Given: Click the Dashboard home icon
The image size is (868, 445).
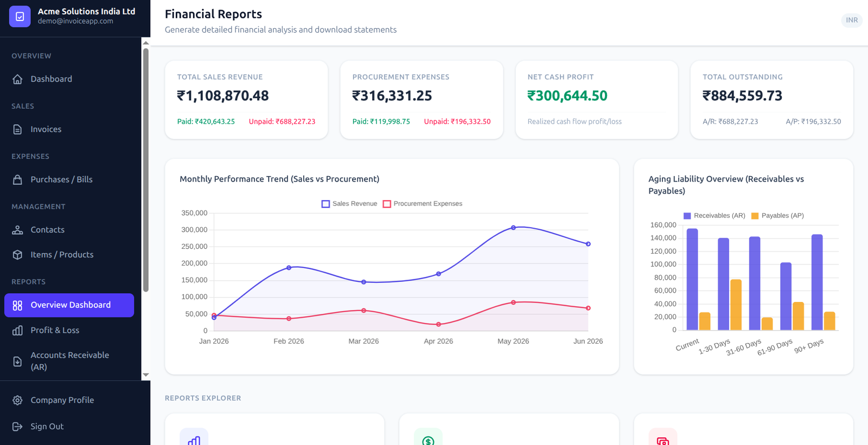Looking at the screenshot, I should [x=17, y=79].
